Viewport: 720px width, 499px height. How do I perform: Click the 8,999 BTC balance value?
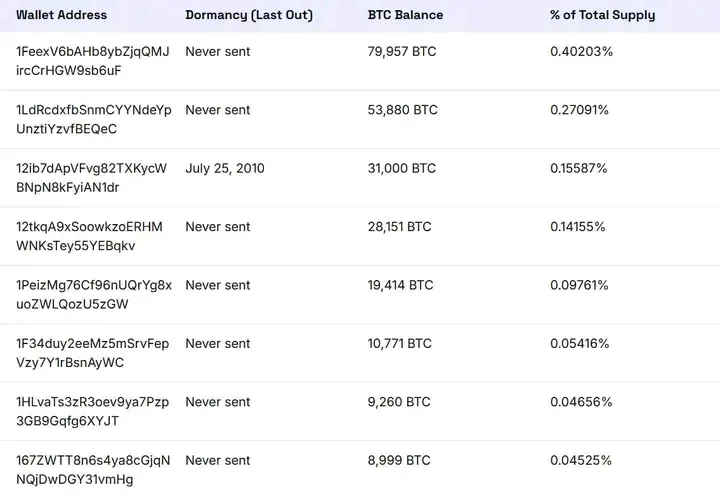tap(399, 460)
